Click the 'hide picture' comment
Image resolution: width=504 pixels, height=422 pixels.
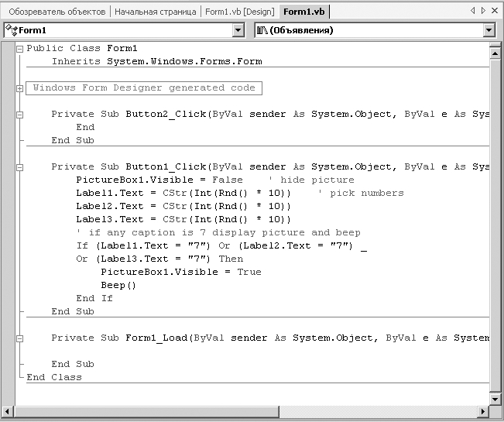[311, 180]
